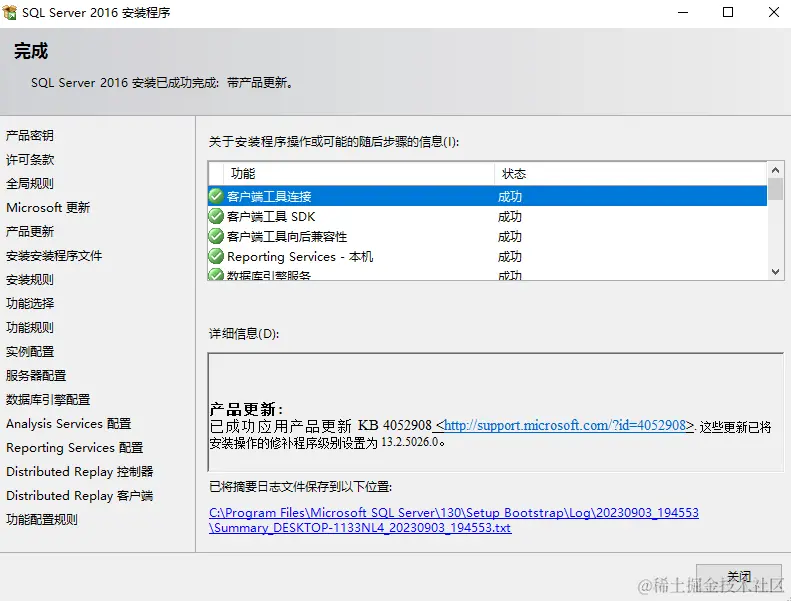
Task: Select the 客户端工具向后兼容性 feature row
Action: pos(487,236)
